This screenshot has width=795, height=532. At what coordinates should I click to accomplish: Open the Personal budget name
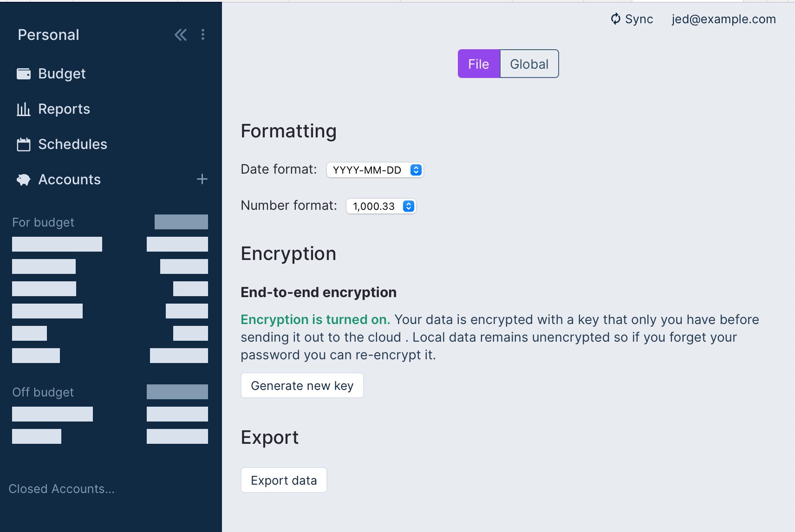click(x=49, y=35)
